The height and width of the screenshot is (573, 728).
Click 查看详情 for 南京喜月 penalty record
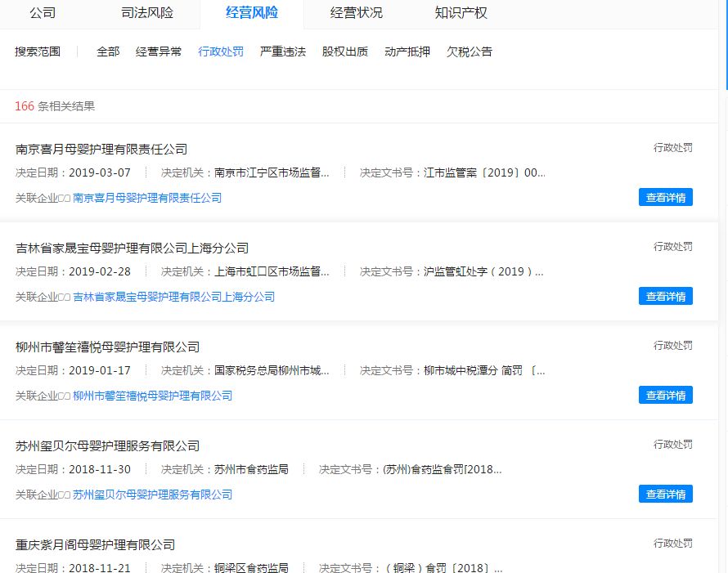coord(665,197)
